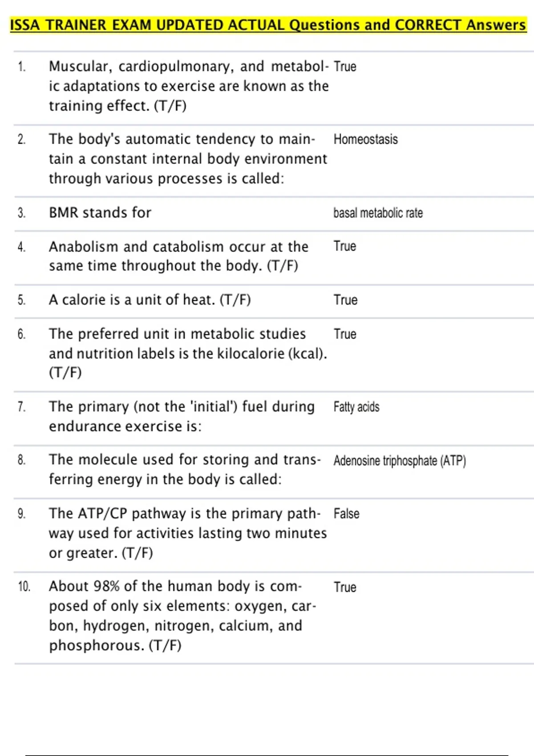
Task: Click the question about the training effect
Action: (x=189, y=86)
